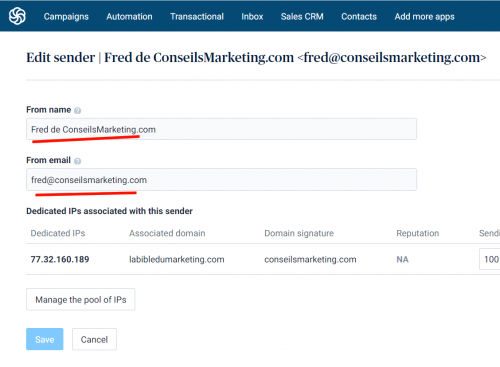The width and height of the screenshot is (500, 367).
Task: Cancel editing the sender
Action: point(94,339)
